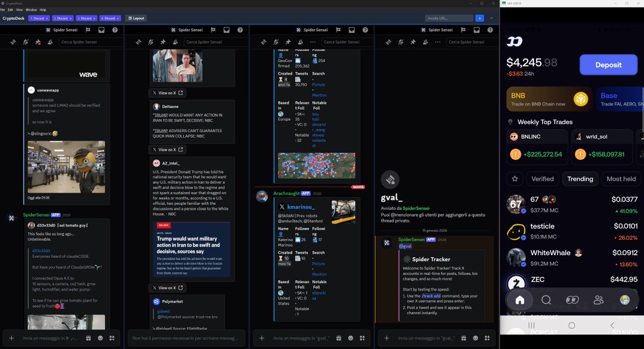Open pinned messages in Discord pane 4

click(413, 42)
